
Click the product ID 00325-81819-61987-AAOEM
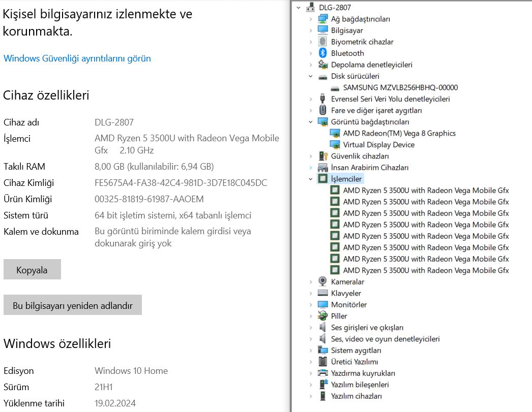click(x=149, y=199)
